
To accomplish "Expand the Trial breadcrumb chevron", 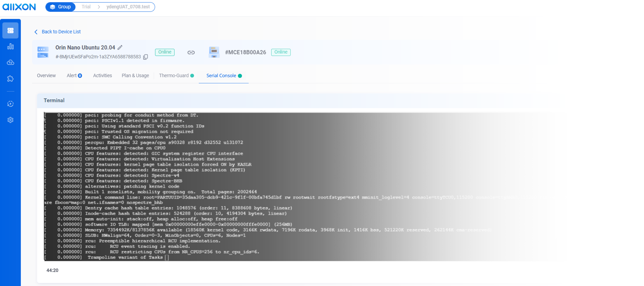I will click(99, 7).
